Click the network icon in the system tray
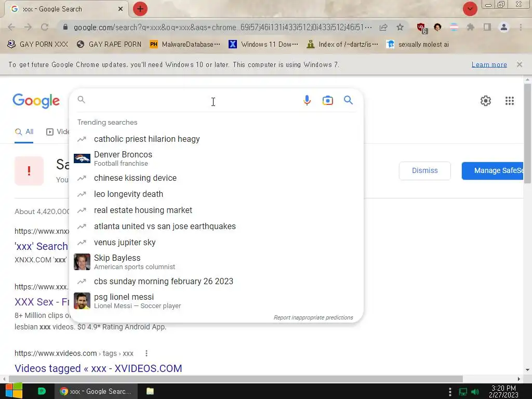The height and width of the screenshot is (399, 532). tap(463, 392)
